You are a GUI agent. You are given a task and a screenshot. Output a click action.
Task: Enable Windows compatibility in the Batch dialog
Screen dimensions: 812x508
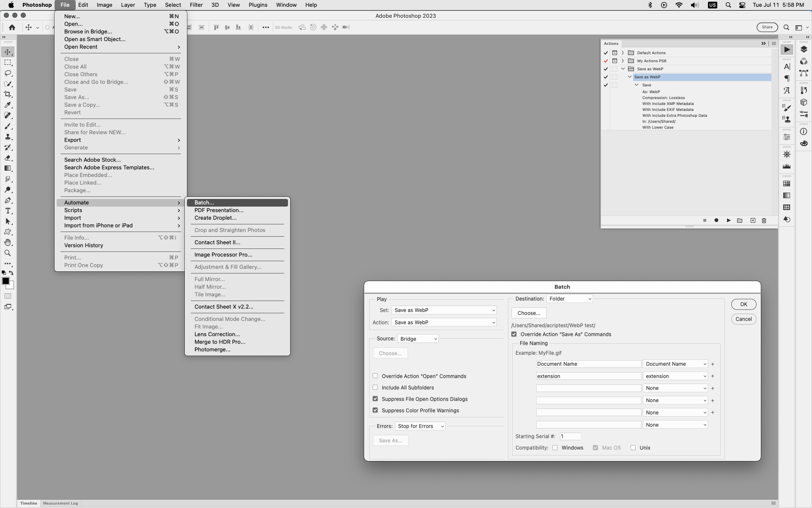[555, 447]
